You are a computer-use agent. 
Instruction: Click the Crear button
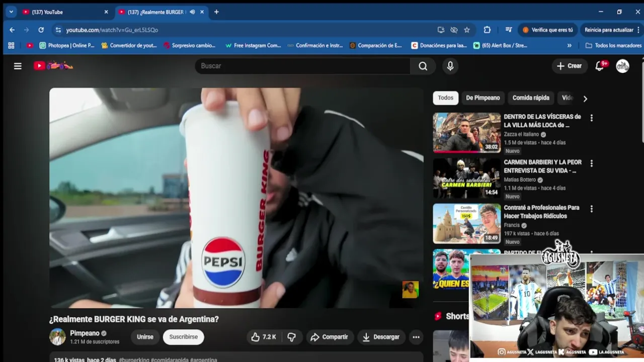tap(570, 66)
